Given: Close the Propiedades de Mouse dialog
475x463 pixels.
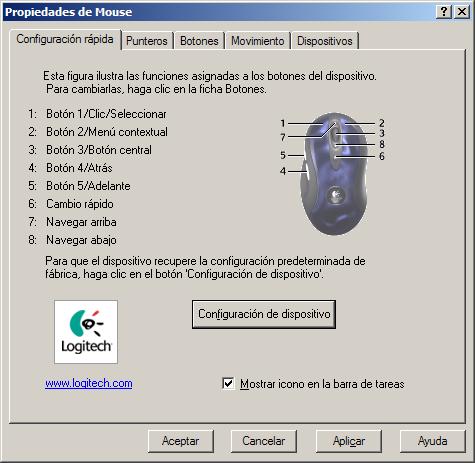Looking at the screenshot, I should click(462, 12).
